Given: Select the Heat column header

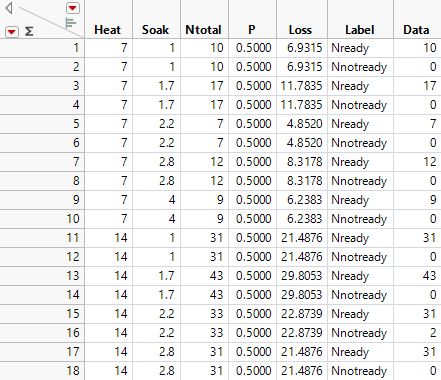Looking at the screenshot, I should pyautogui.click(x=108, y=30).
